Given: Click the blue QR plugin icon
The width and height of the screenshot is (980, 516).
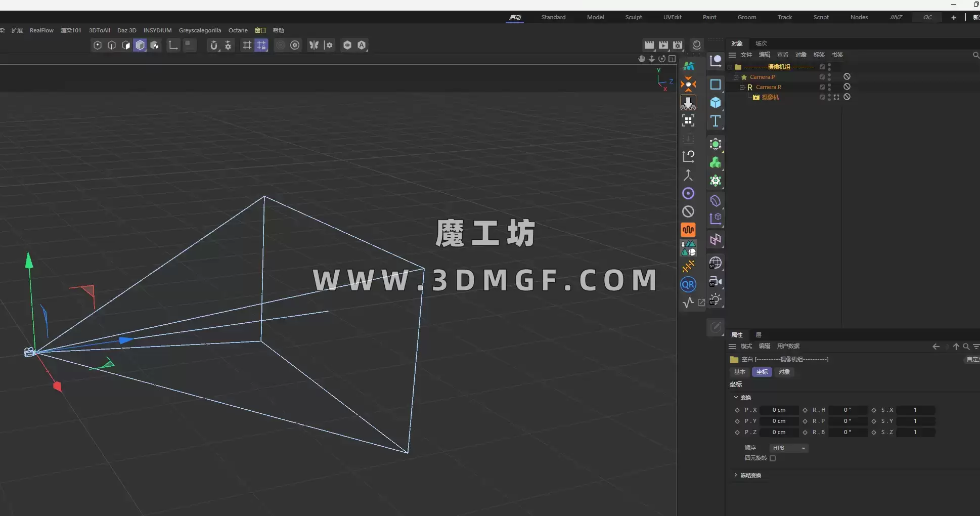Looking at the screenshot, I should [x=688, y=285].
